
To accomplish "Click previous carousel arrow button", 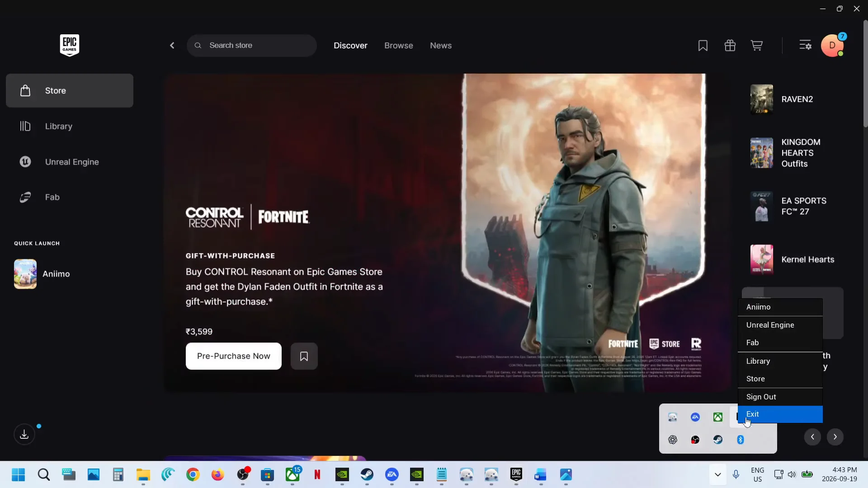I will coord(812,437).
